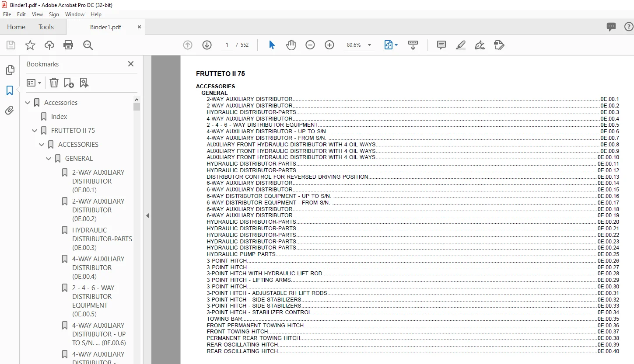Viewport: 634px width, 364px height.
Task: Open the chat notifications bubble icon
Action: click(611, 27)
